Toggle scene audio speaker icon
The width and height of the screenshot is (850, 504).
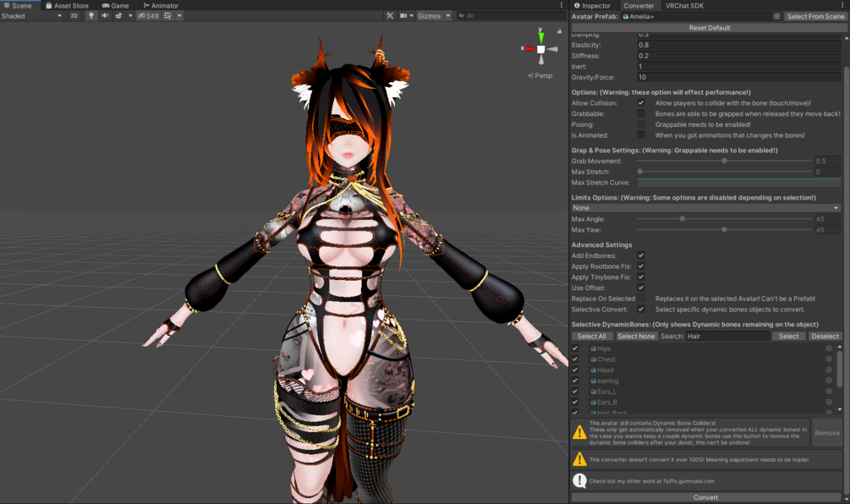point(105,16)
